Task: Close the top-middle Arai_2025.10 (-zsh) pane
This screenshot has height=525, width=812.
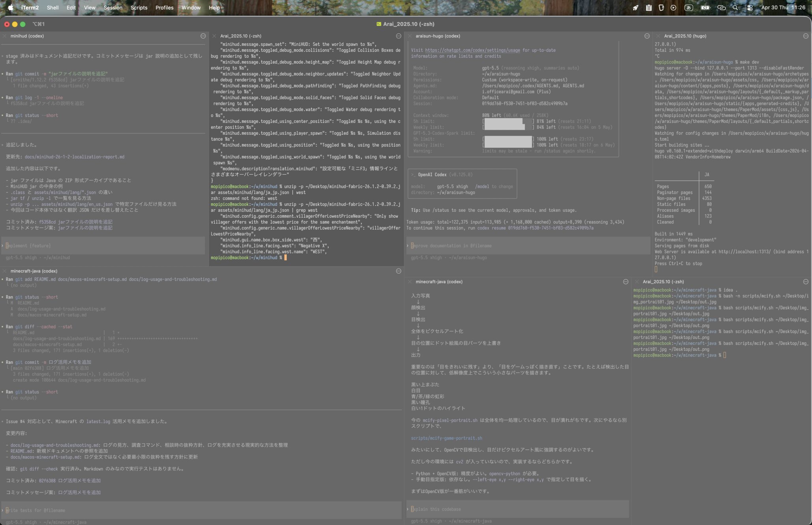Action: coord(214,36)
